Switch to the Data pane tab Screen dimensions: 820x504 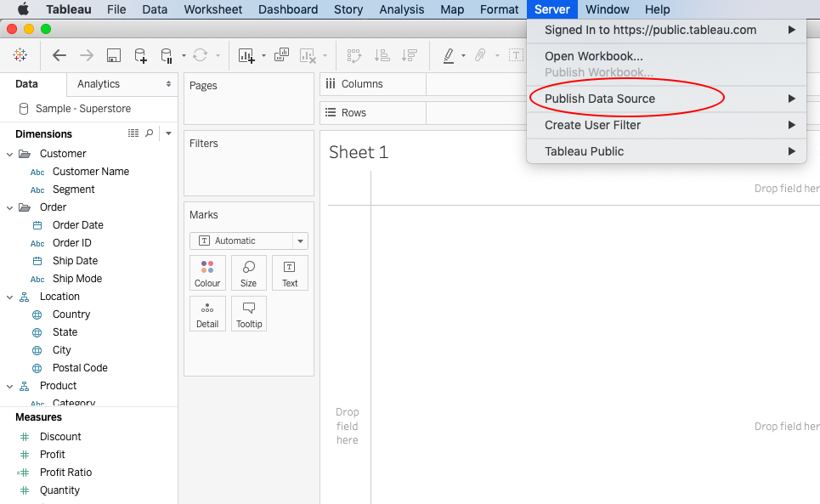[26, 83]
